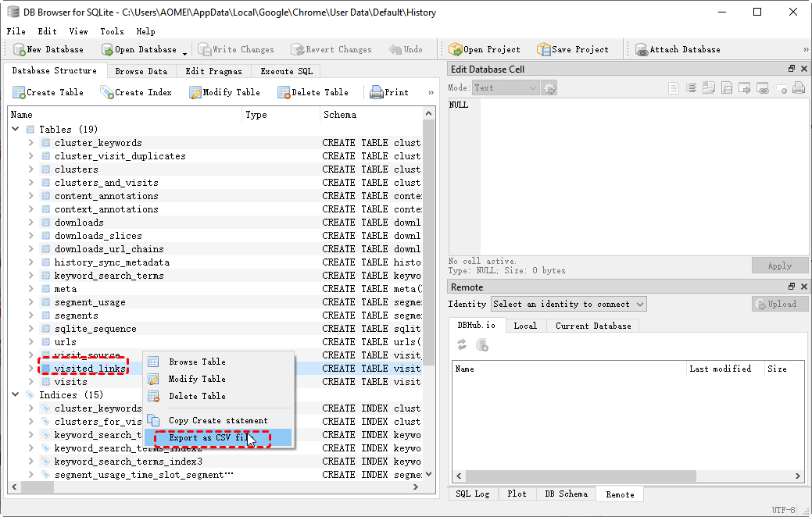This screenshot has height=517, width=812.
Task: Click the Create Index icon
Action: 107,92
